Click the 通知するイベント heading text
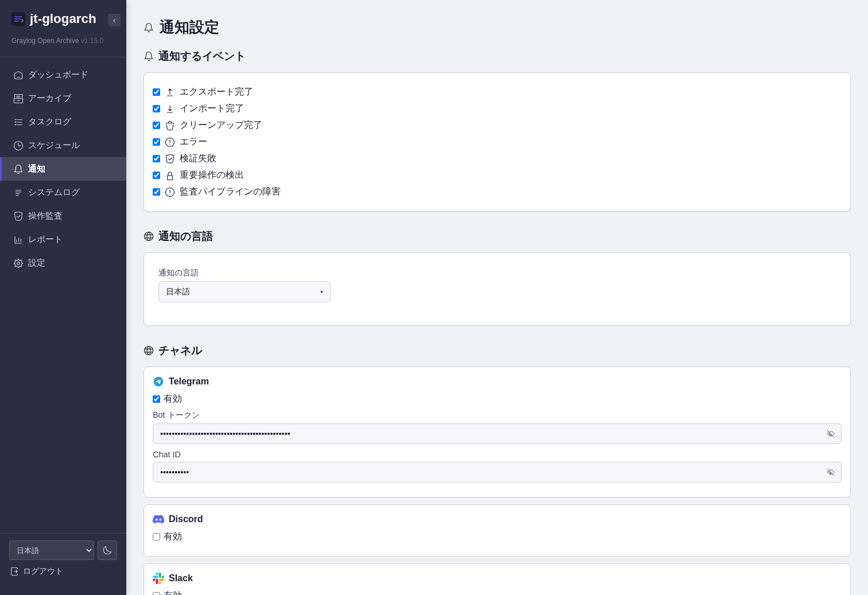The width and height of the screenshot is (868, 595). (x=202, y=56)
